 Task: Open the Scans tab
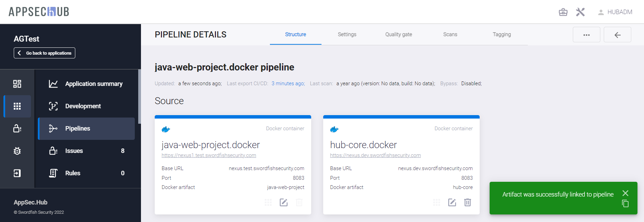coord(450,34)
